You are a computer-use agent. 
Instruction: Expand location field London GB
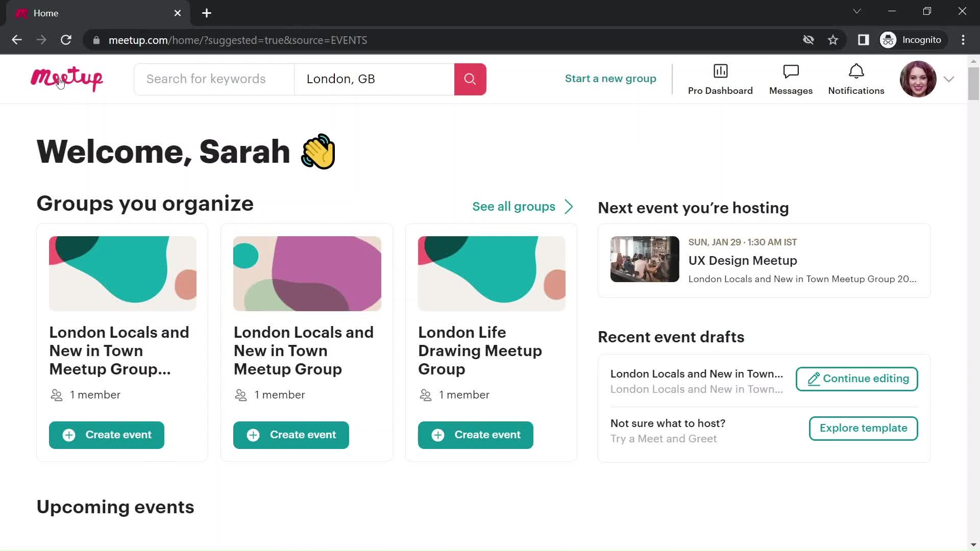point(375,79)
